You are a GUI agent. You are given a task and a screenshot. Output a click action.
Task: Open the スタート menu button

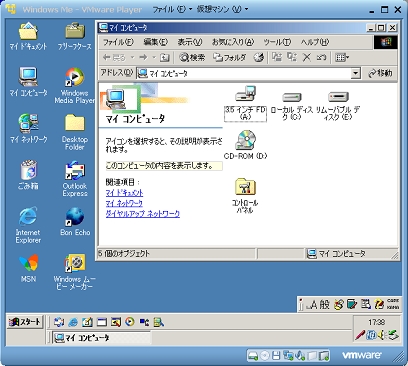pos(25,322)
